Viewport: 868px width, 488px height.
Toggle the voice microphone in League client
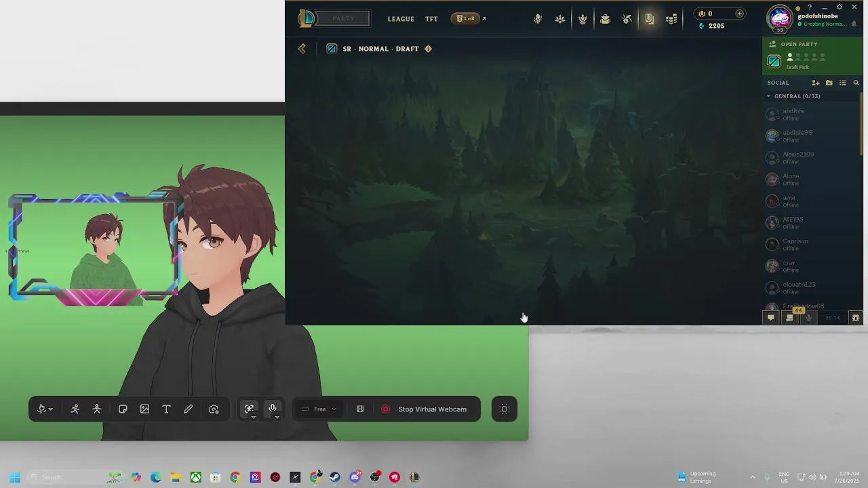tap(808, 318)
